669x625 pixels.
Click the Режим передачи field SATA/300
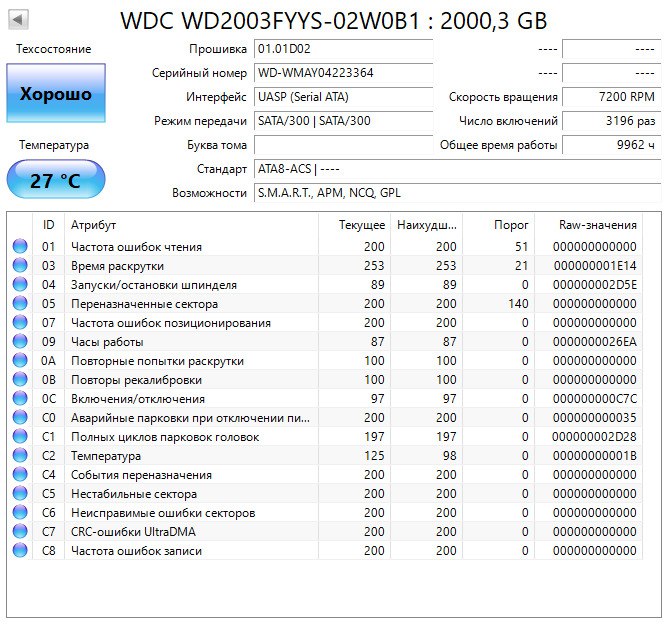[x=343, y=121]
